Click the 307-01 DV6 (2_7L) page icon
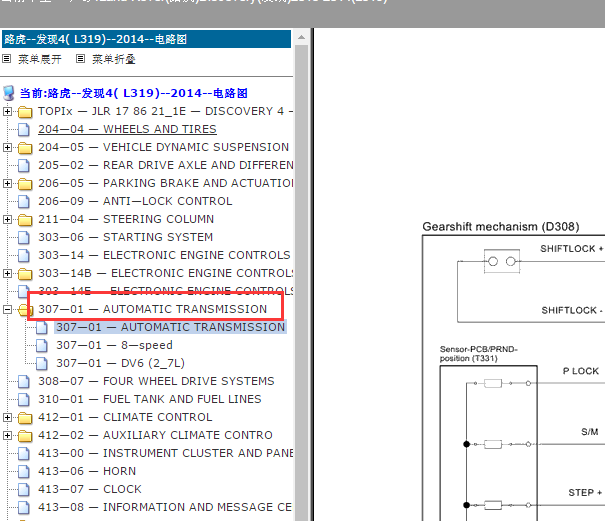Image resolution: width=605 pixels, height=521 pixels. point(42,364)
